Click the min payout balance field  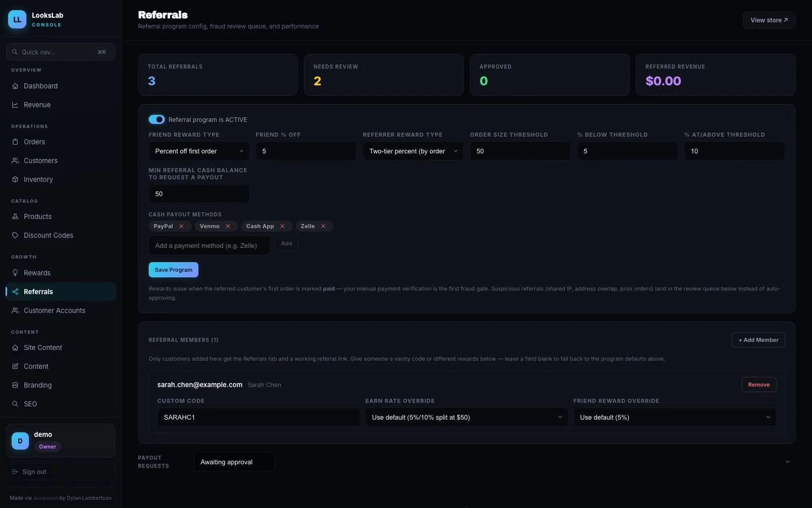click(x=199, y=194)
